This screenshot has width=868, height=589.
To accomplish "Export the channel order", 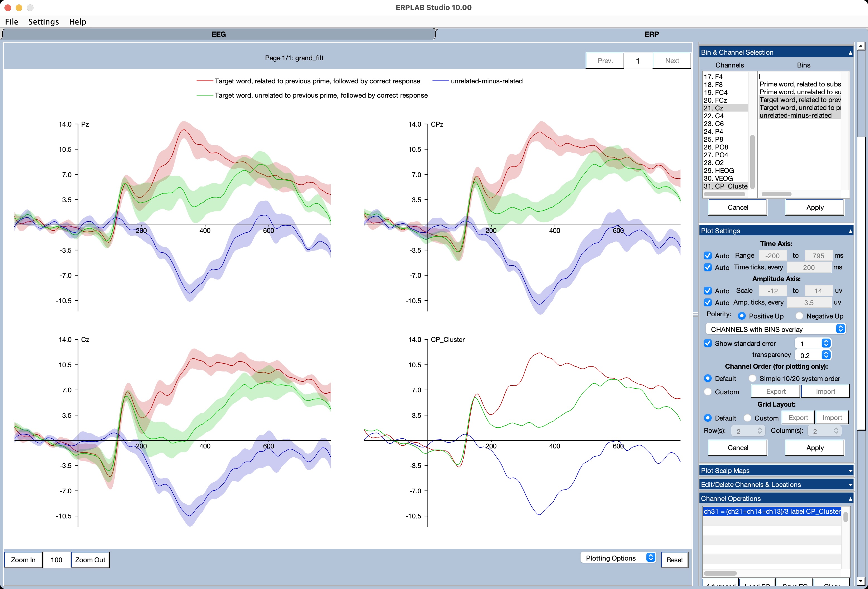I will tap(776, 392).
